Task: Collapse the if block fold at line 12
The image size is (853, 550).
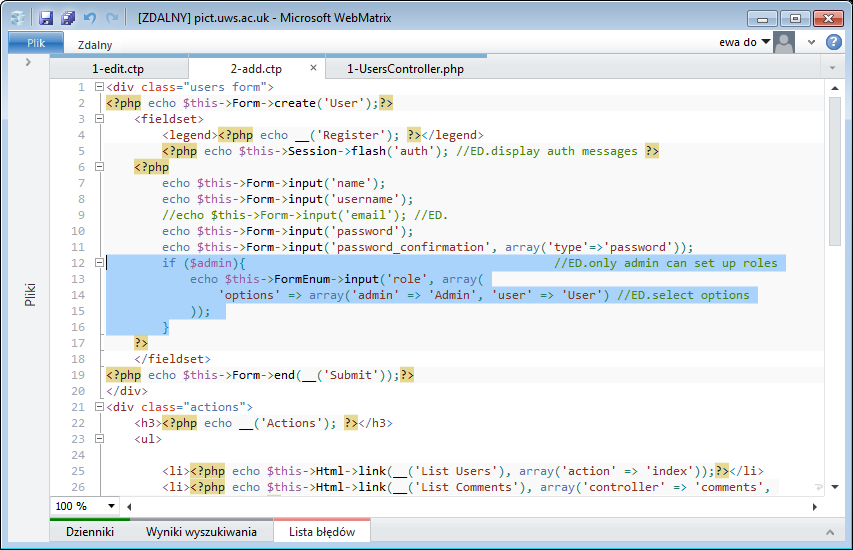Action: pos(99,263)
